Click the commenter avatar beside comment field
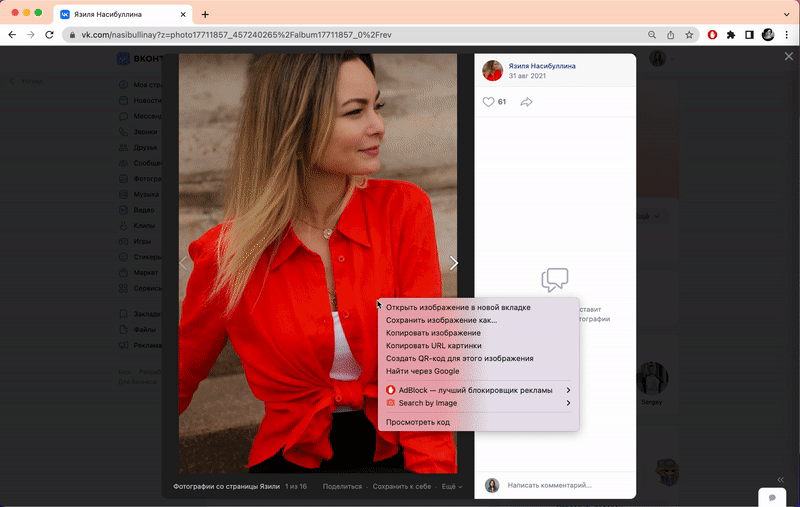The width and height of the screenshot is (800, 507). (492, 485)
